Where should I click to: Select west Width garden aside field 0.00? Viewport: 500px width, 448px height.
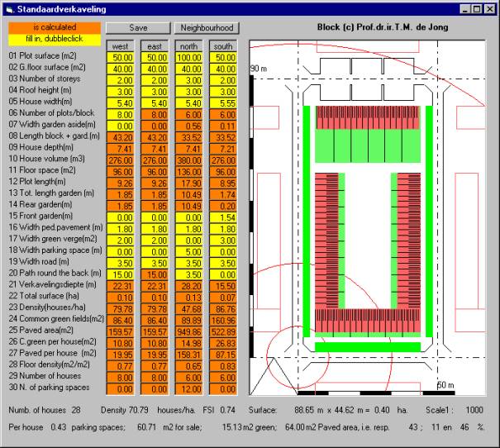[x=120, y=126]
